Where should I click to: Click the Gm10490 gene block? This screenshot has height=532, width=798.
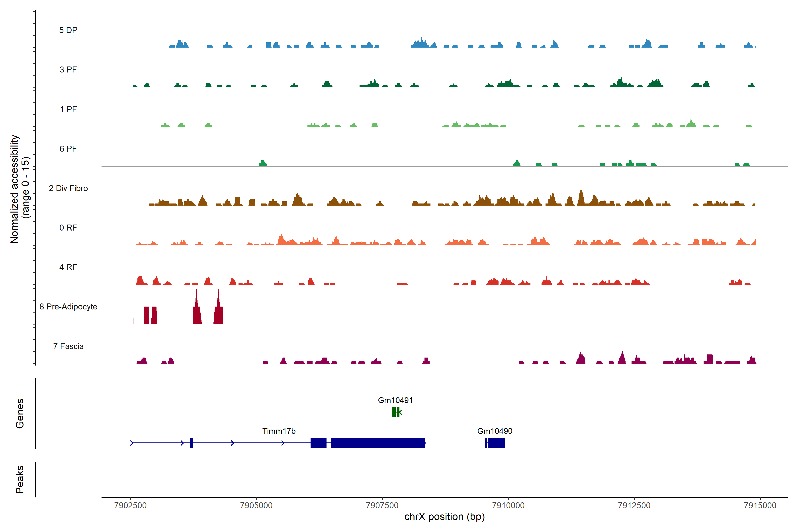(x=496, y=443)
